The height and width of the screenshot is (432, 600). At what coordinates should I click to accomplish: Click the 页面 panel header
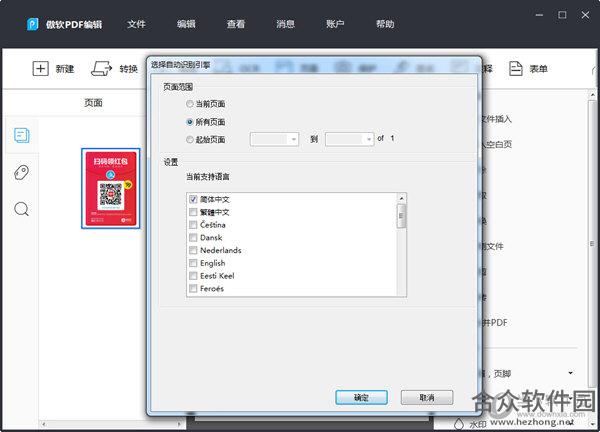(93, 103)
